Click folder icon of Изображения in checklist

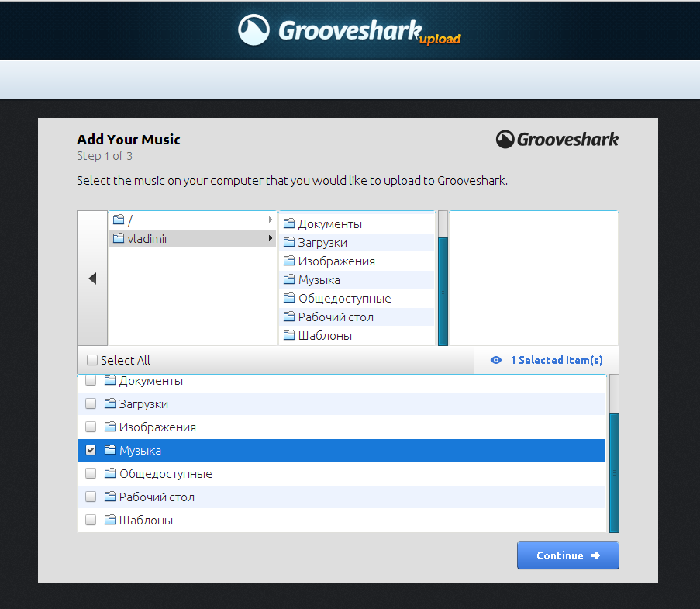point(110,427)
